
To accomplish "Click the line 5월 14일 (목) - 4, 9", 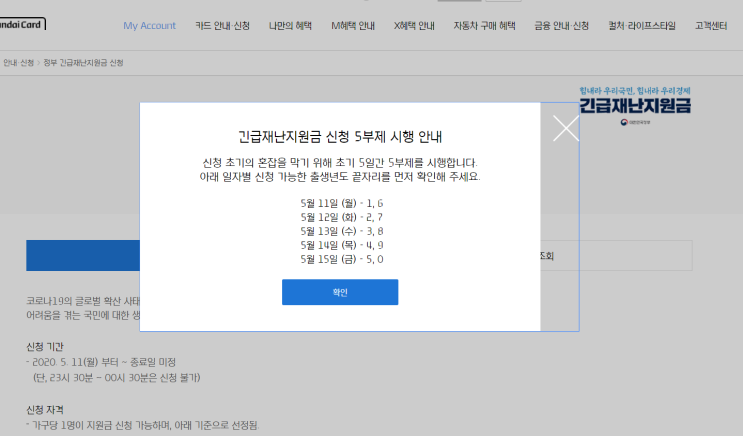I will point(342,245).
